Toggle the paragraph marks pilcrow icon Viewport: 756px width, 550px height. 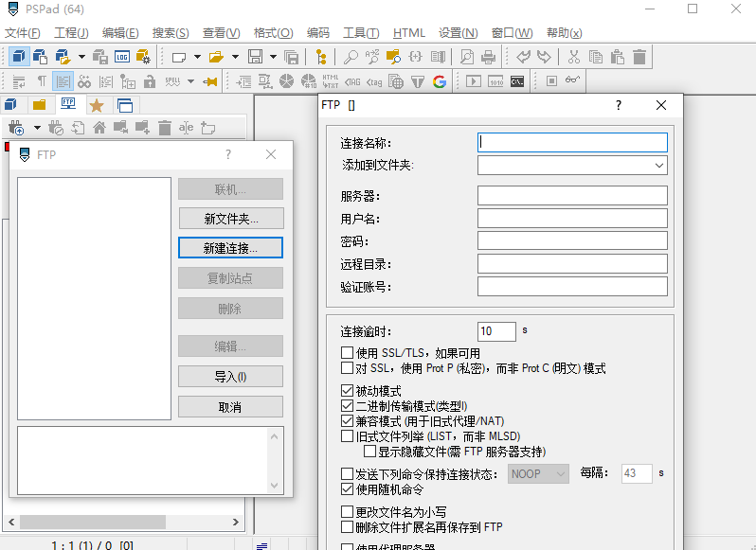tap(42, 81)
